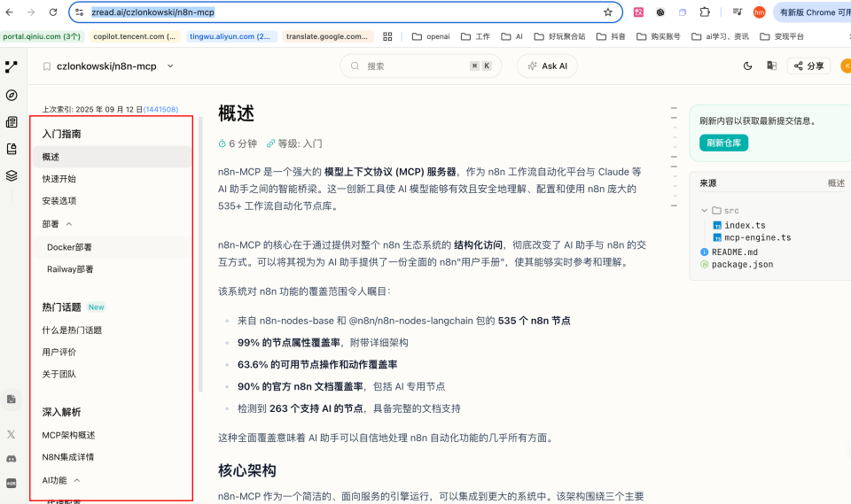Open translate.google.com bookmark tab group

pos(327,36)
